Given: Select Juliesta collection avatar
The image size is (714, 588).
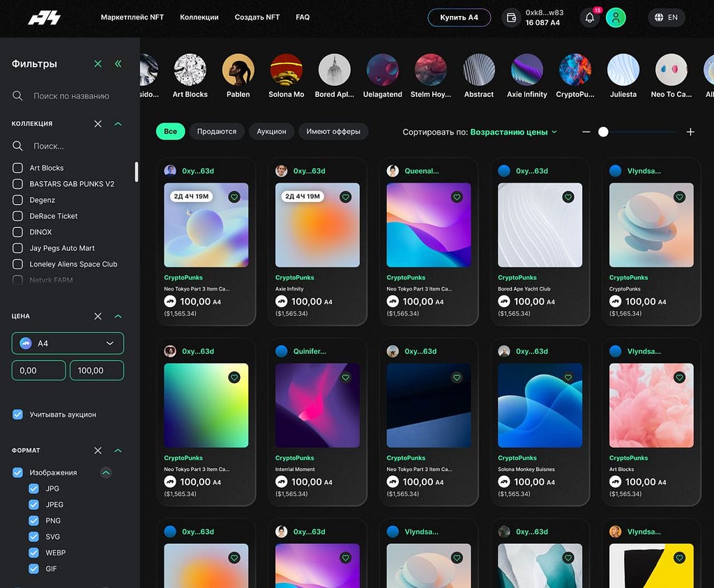Looking at the screenshot, I should [623, 70].
